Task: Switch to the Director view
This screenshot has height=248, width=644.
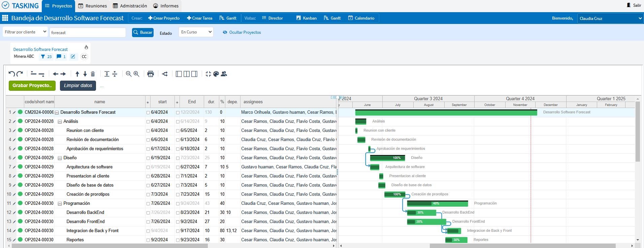Action: [272, 18]
